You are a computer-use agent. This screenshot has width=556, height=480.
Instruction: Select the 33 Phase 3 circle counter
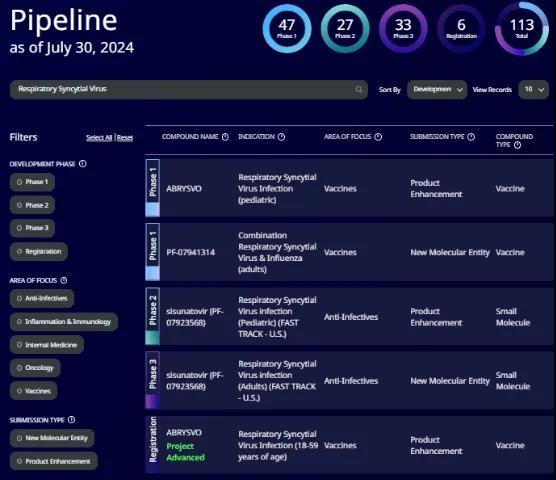[403, 28]
